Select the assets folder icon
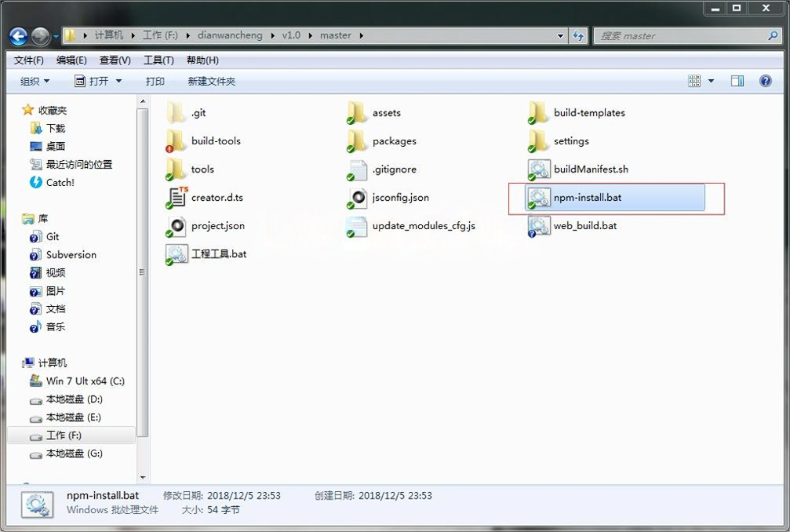 click(x=357, y=113)
